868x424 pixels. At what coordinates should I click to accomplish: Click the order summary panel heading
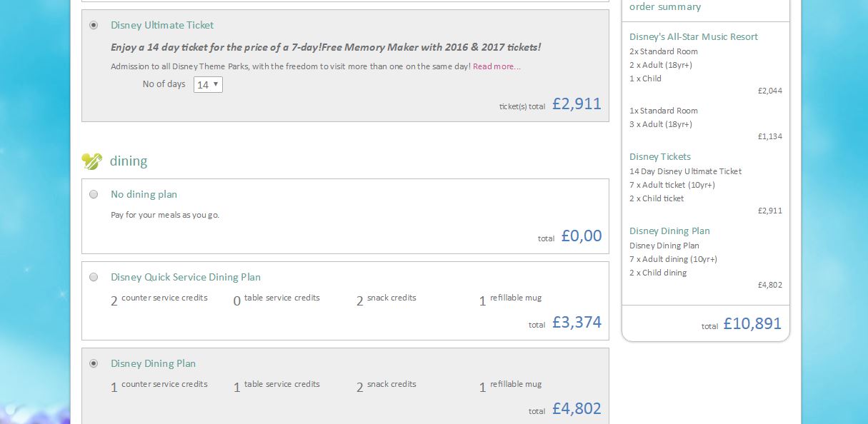coord(665,7)
